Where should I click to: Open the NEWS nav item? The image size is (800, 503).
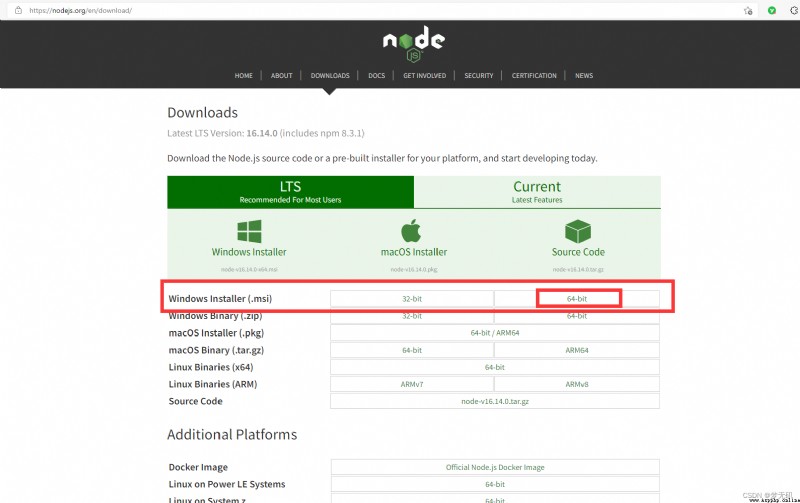[x=584, y=76]
